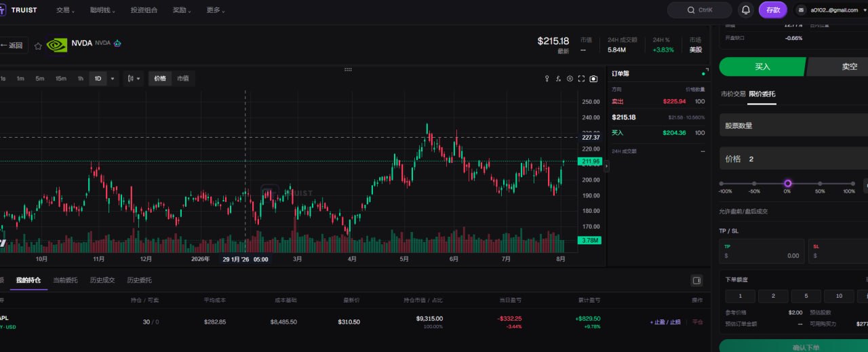Switch chart to 市值 mode

click(x=183, y=79)
